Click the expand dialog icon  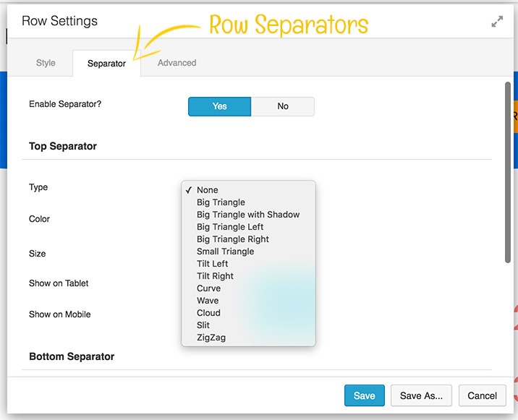[x=497, y=22]
